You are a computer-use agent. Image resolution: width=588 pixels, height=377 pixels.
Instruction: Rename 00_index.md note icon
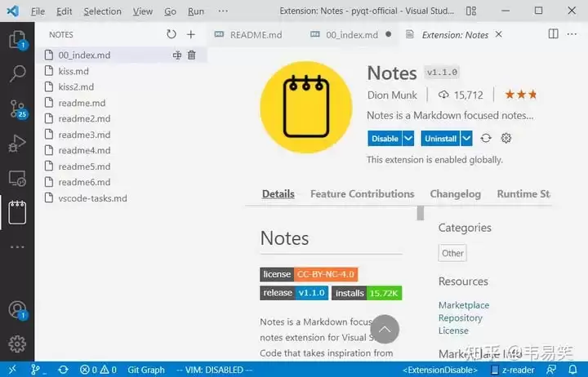click(177, 55)
